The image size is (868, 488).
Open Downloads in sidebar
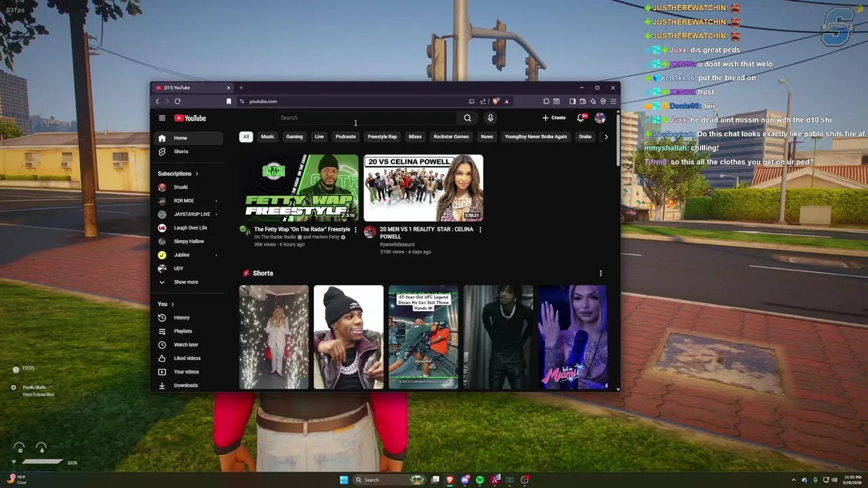tap(189, 386)
